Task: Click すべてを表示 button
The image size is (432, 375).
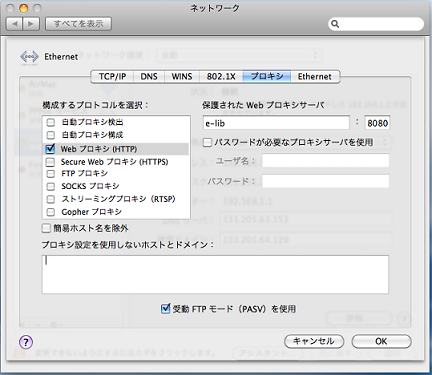Action: [78, 24]
